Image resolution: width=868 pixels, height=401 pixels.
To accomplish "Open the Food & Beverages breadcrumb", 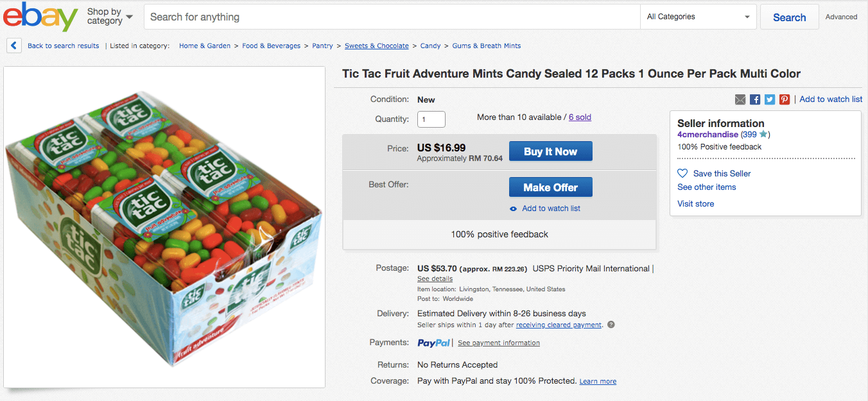I will coord(271,46).
